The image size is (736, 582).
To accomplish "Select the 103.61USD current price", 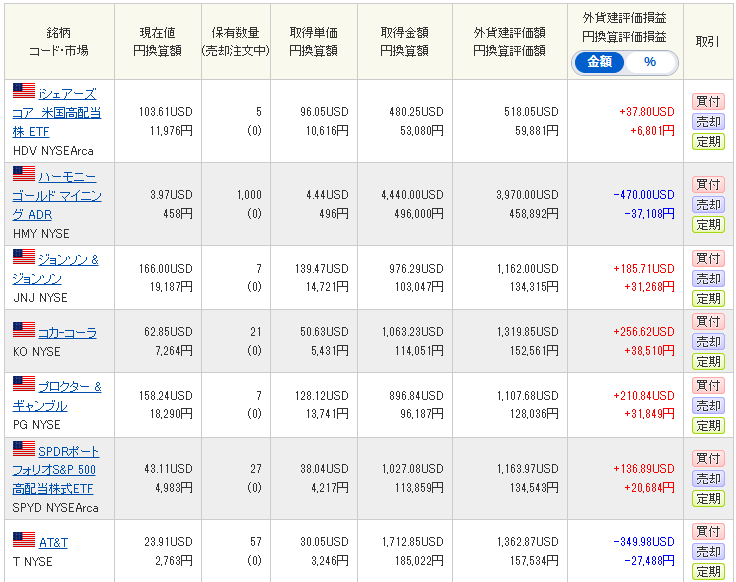I will click(x=166, y=112).
